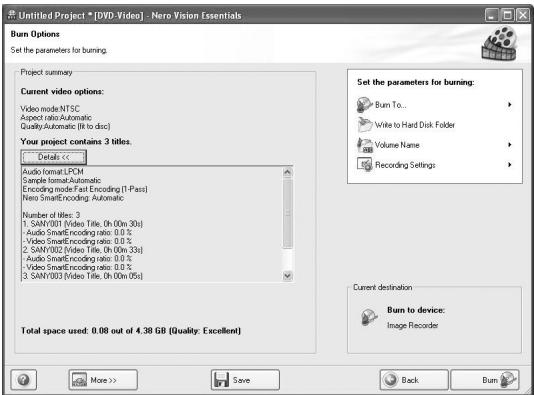Click the details list scroll-down arrow
Viewport: 534px width, 395px height.
287,275
